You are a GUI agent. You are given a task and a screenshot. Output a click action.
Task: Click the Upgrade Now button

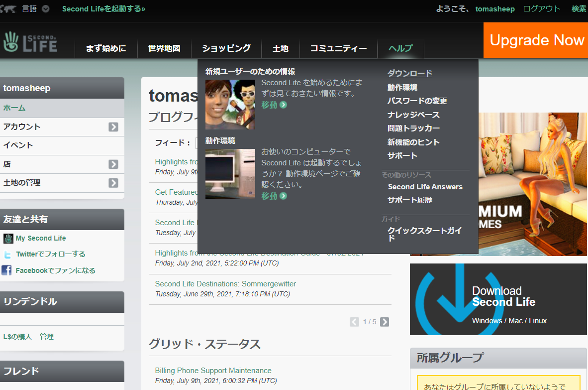click(536, 40)
